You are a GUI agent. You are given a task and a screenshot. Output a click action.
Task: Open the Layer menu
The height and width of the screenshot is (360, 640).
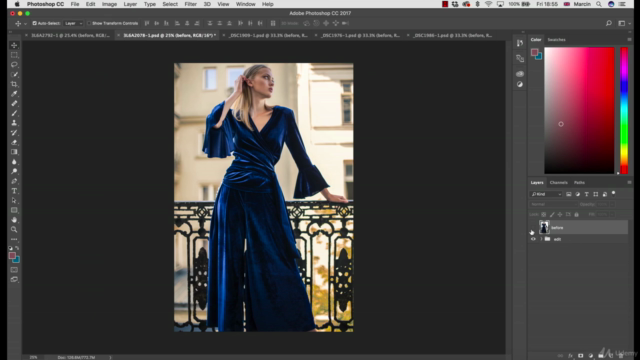[130, 4]
